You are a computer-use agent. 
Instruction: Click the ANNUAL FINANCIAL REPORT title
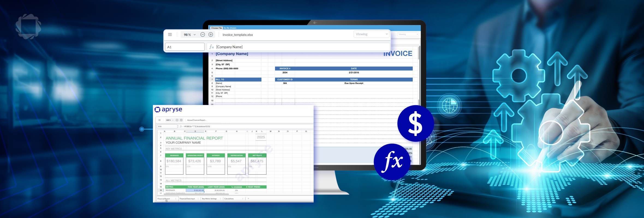tap(194, 138)
